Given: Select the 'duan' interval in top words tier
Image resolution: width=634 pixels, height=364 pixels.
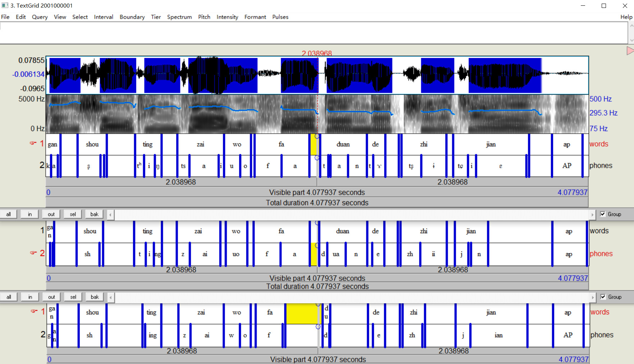Looking at the screenshot, I should click(343, 144).
